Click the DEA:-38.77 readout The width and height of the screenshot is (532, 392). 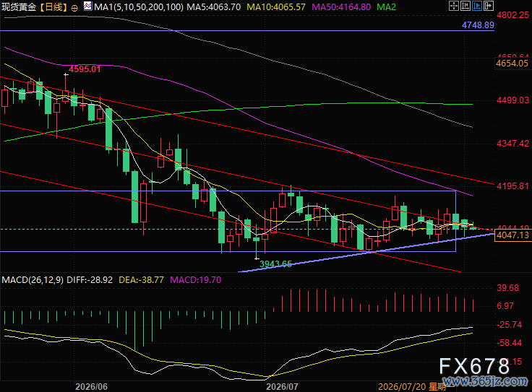coord(141,280)
